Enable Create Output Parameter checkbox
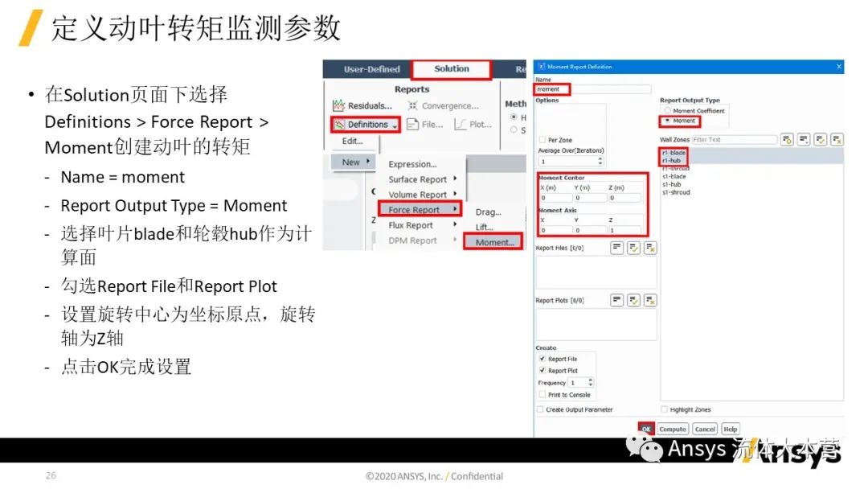868x489 pixels. (540, 409)
